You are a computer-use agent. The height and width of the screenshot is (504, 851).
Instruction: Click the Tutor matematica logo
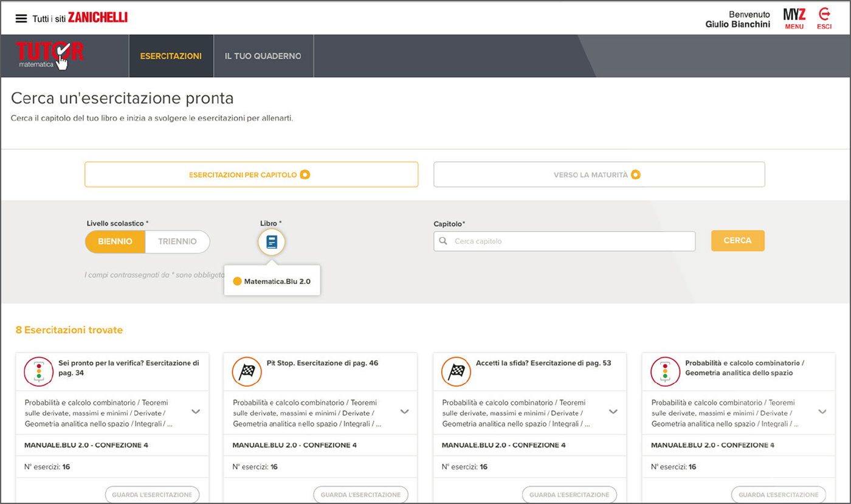click(x=50, y=55)
